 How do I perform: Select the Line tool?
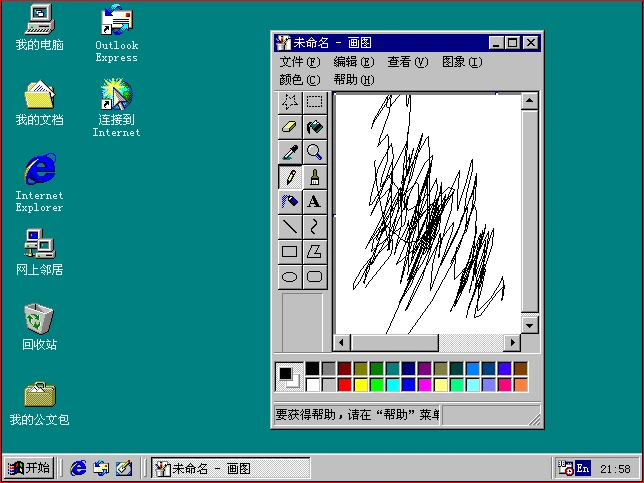(290, 227)
